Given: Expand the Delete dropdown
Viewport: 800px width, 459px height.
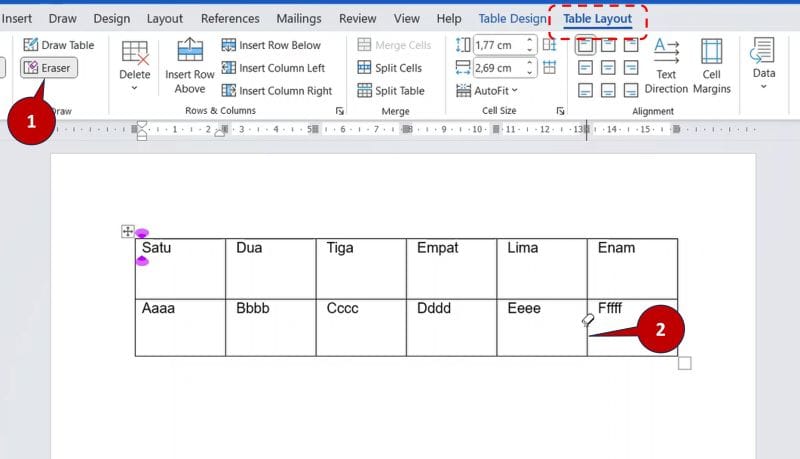Looking at the screenshot, I should 135,67.
